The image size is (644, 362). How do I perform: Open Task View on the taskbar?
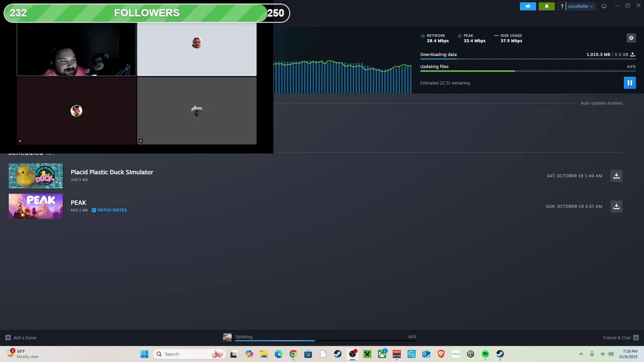click(x=233, y=354)
